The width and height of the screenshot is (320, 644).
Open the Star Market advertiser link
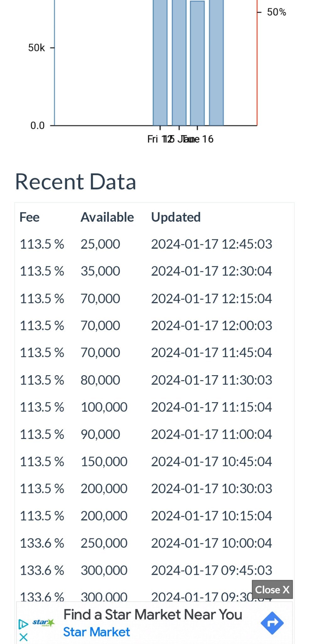tap(97, 632)
